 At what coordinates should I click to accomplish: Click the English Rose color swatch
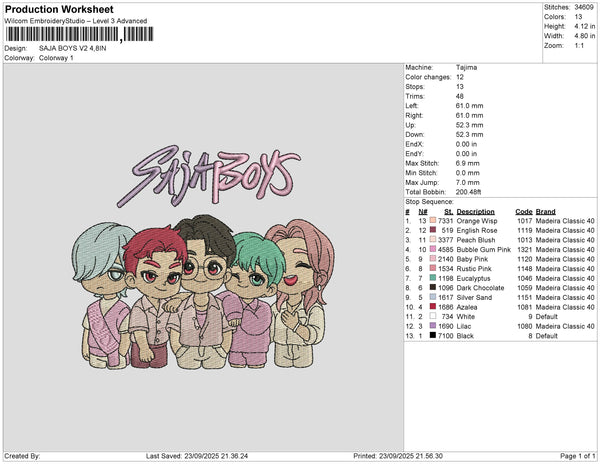[x=433, y=230]
